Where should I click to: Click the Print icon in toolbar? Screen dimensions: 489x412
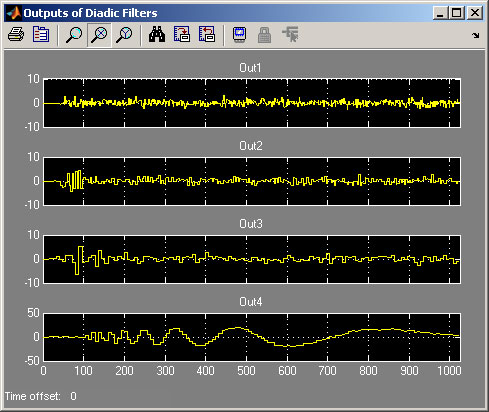coord(16,35)
